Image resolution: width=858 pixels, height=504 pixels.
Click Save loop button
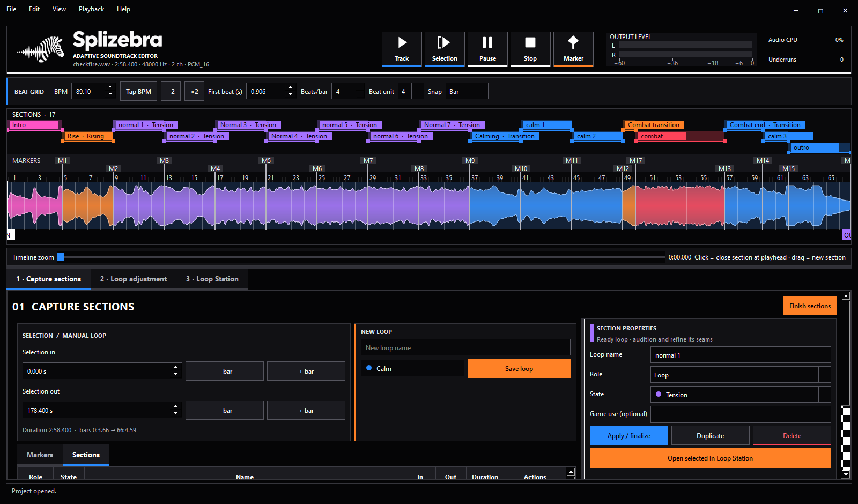tap(519, 368)
